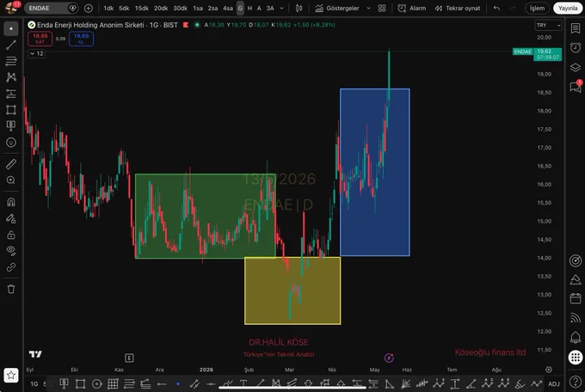The image size is (585, 392).
Task: Start Tekrar oynat bar replay
Action: point(458,9)
